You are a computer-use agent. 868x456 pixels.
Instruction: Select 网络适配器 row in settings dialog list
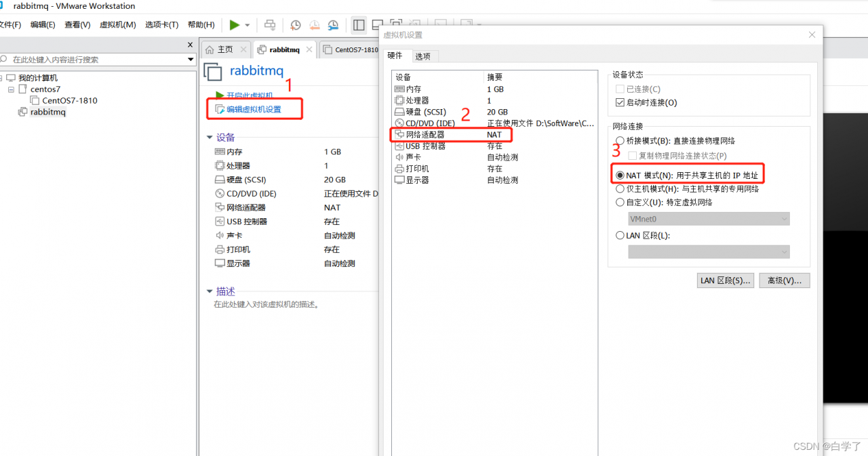pos(494,135)
